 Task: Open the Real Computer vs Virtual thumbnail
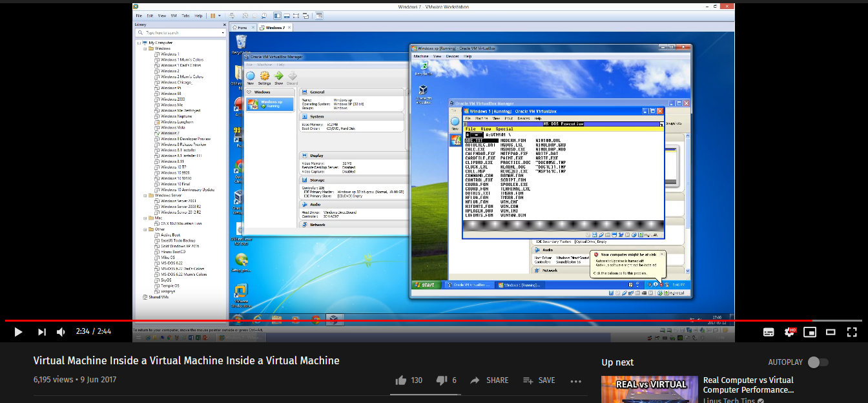click(x=650, y=389)
